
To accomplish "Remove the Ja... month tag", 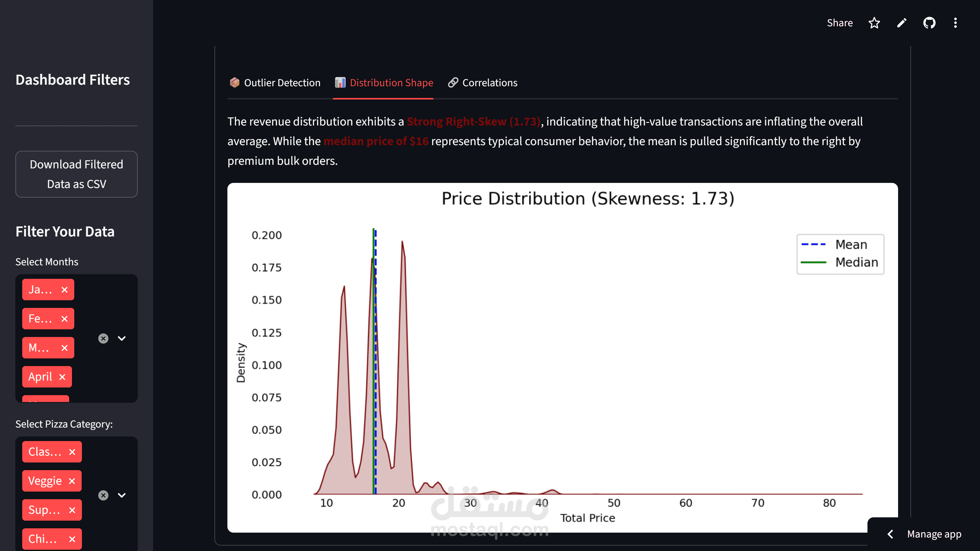I will 65,290.
